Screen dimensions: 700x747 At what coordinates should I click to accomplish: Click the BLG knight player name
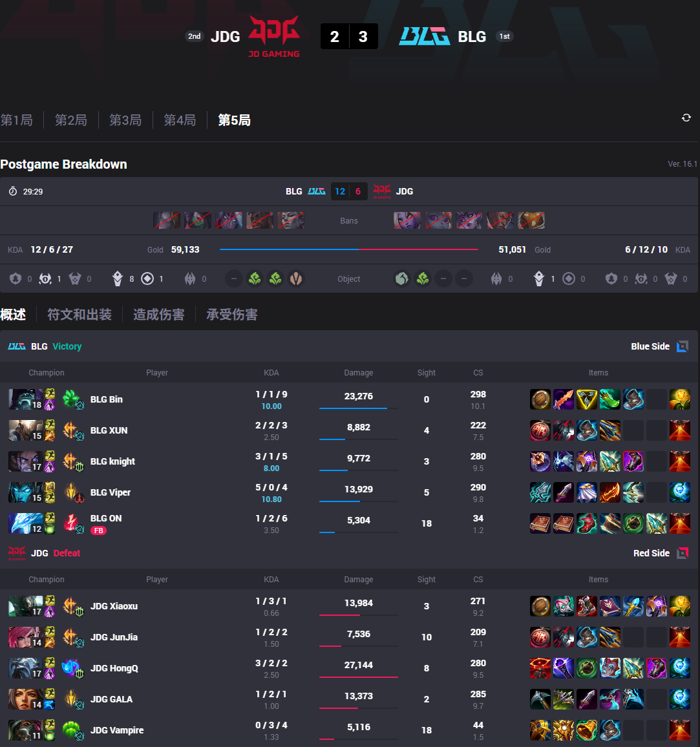click(112, 461)
